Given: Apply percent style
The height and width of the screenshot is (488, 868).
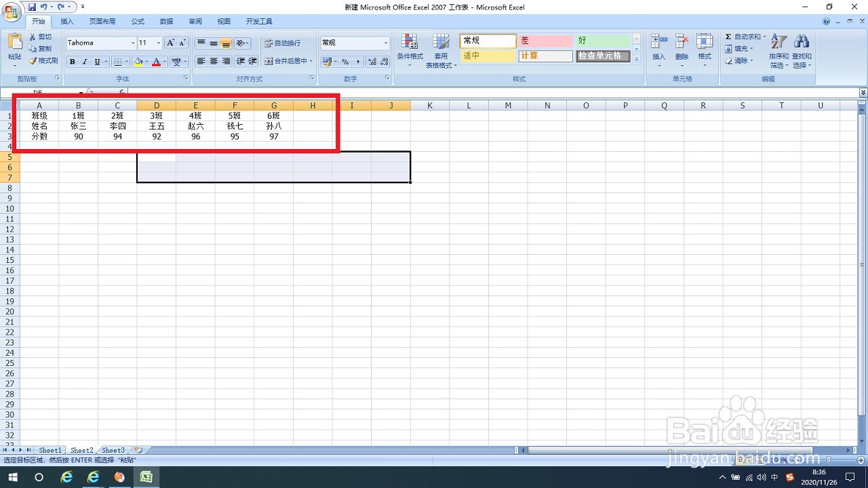Looking at the screenshot, I should [344, 61].
